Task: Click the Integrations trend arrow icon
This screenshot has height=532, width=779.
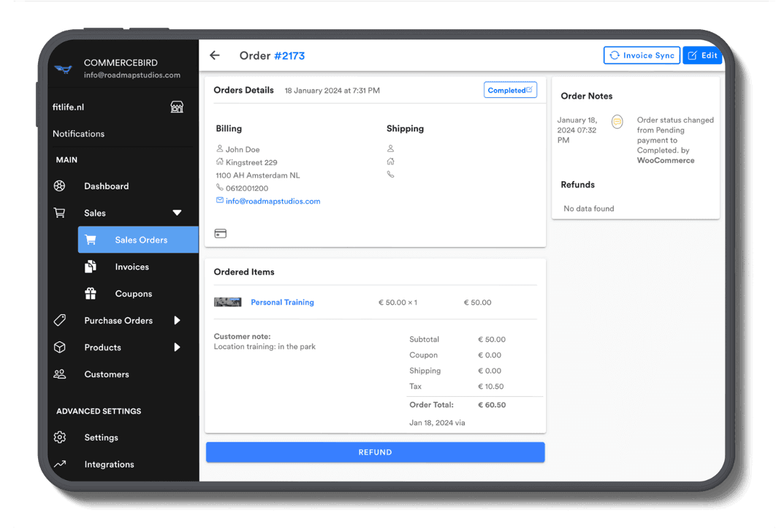Action: [x=60, y=464]
